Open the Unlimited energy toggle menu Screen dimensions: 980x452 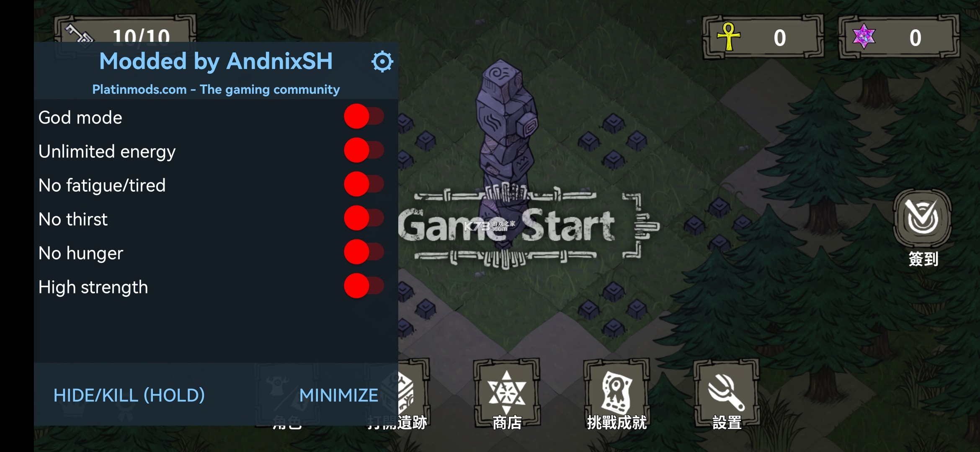364,152
